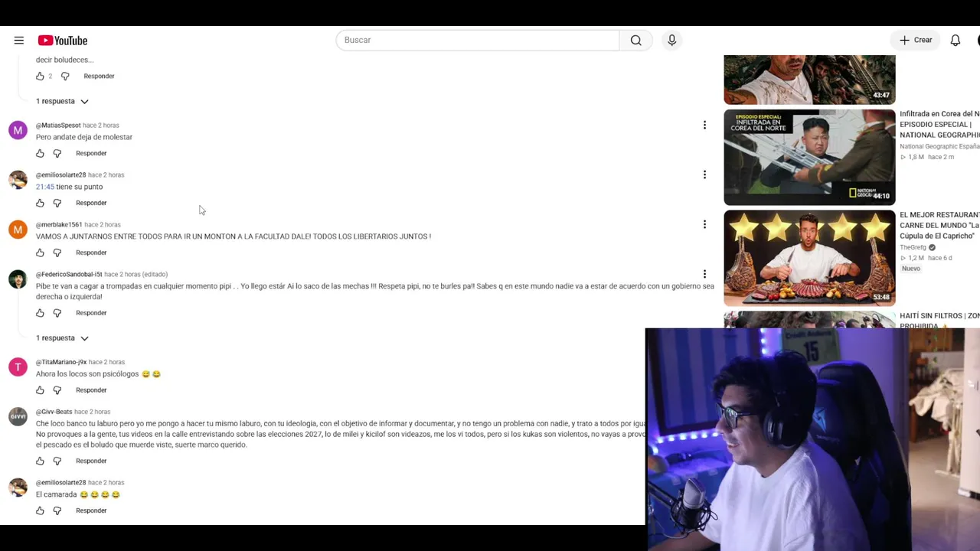Dislike FedericoSandobal's comment
The height and width of the screenshot is (551, 980).
pos(57,313)
